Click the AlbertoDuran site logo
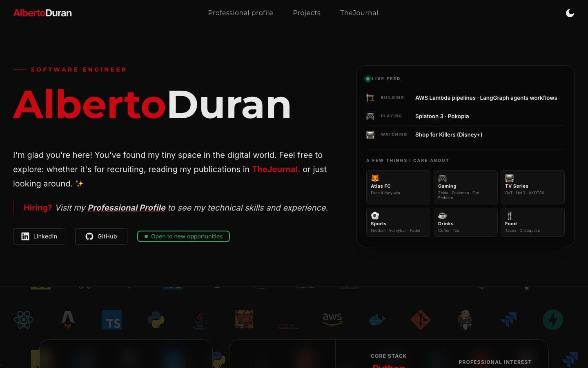 [x=42, y=13]
